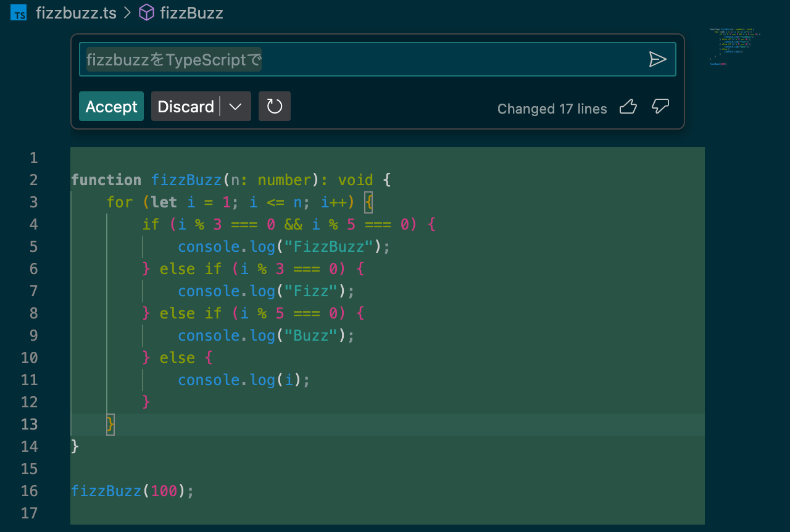Click the send arrow icon in prompt box
This screenshot has height=532, width=790.
(x=658, y=59)
